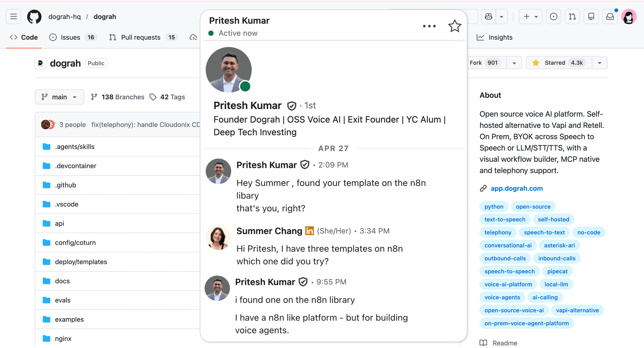Screen dimensions: 644x348
Task: Click the on-prem-voice-agent-platform topic tag
Action: pyautogui.click(x=526, y=323)
